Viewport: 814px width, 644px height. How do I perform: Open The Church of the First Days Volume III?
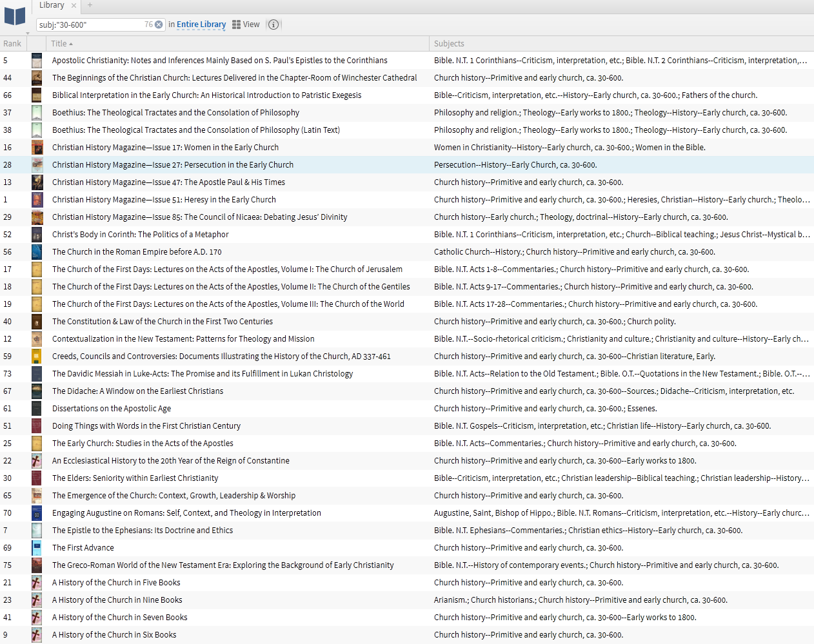pos(228,304)
